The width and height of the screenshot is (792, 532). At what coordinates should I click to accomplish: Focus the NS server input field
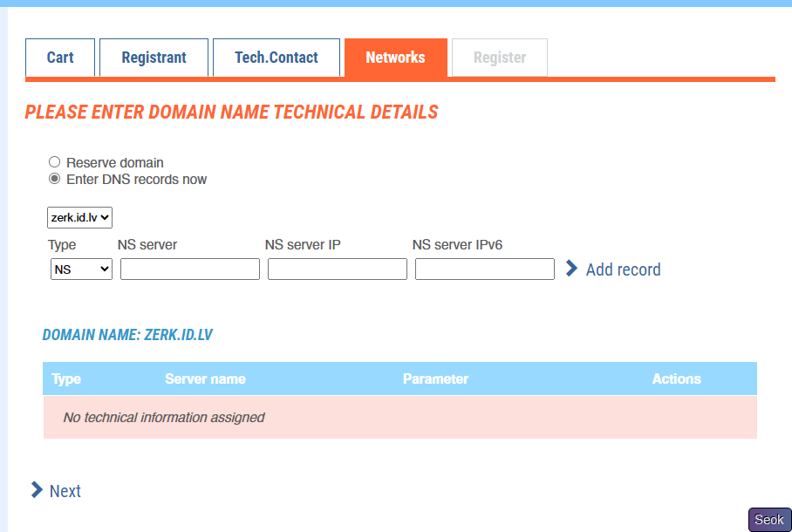pos(190,269)
